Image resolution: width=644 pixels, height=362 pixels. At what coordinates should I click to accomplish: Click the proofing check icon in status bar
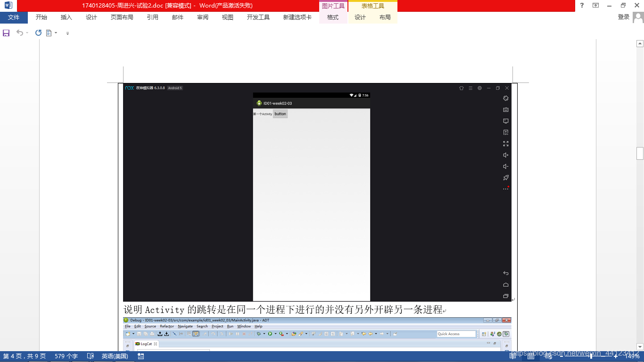click(x=91, y=356)
